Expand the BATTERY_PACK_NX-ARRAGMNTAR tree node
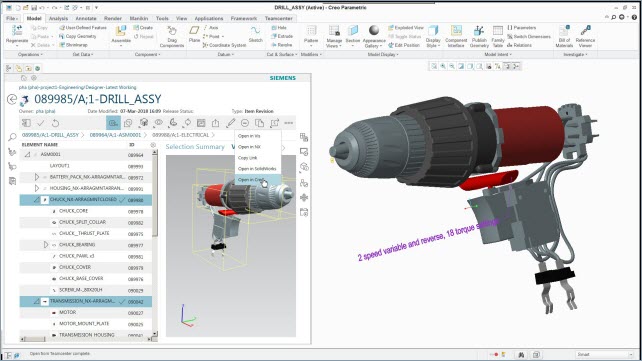 [37, 177]
